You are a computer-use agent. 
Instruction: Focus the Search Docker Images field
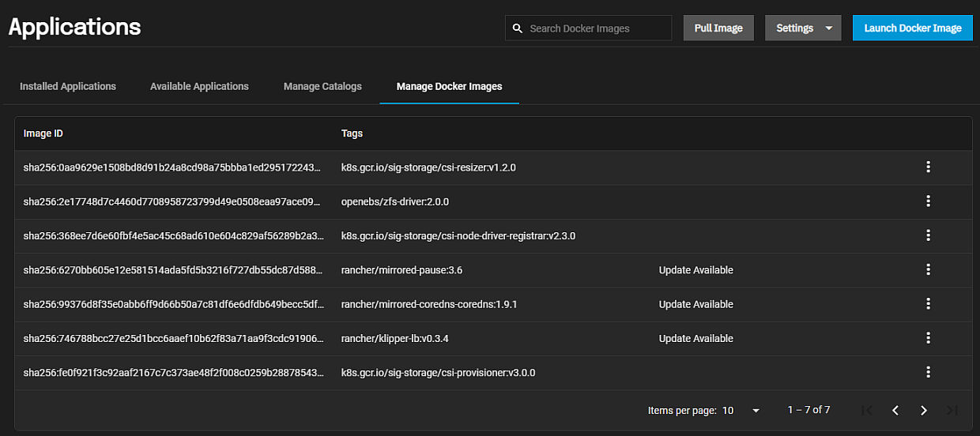tap(597, 28)
